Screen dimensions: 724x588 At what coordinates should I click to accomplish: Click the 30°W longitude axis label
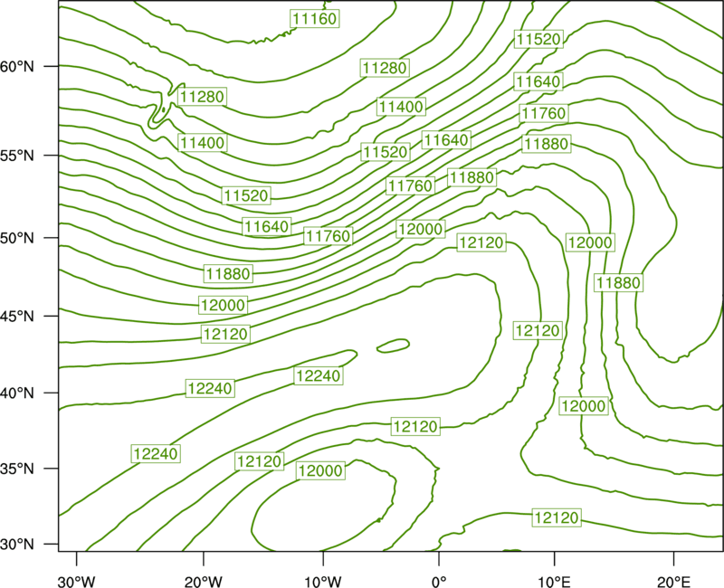[x=77, y=582]
